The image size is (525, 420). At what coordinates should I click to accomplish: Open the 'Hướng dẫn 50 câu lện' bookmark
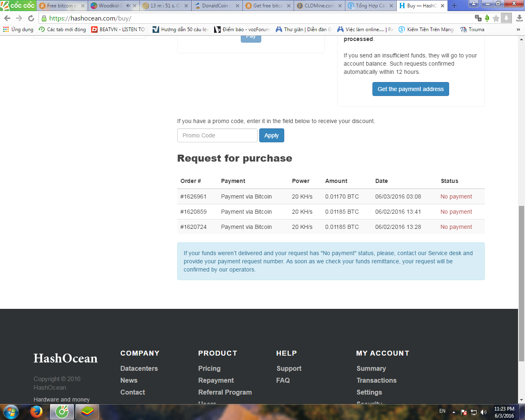click(180, 30)
